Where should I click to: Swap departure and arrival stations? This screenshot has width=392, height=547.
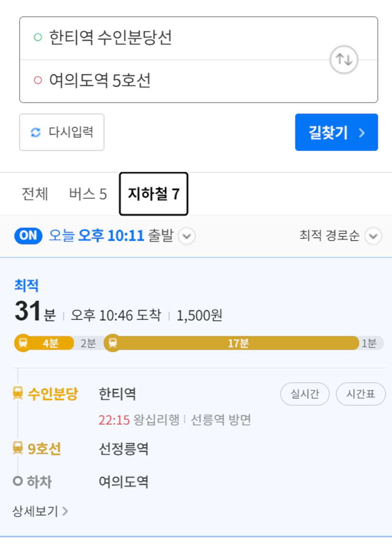click(344, 60)
